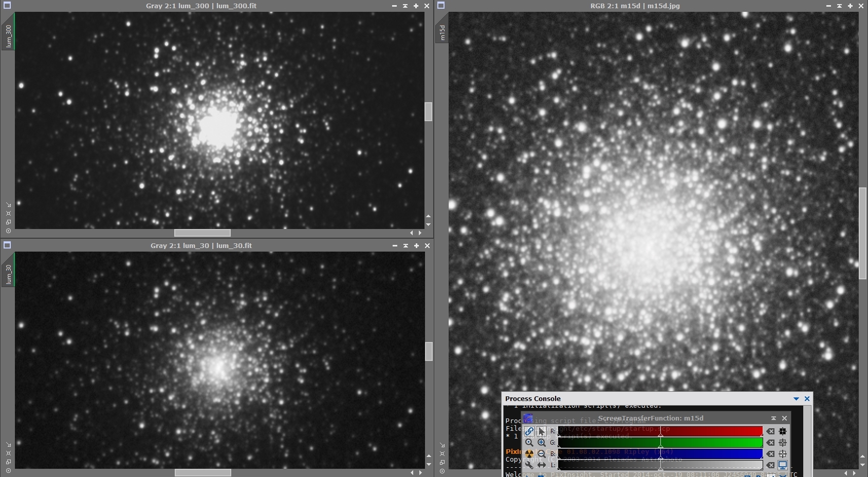
Task: Click the window icon of m15d title bar
Action: point(441,6)
